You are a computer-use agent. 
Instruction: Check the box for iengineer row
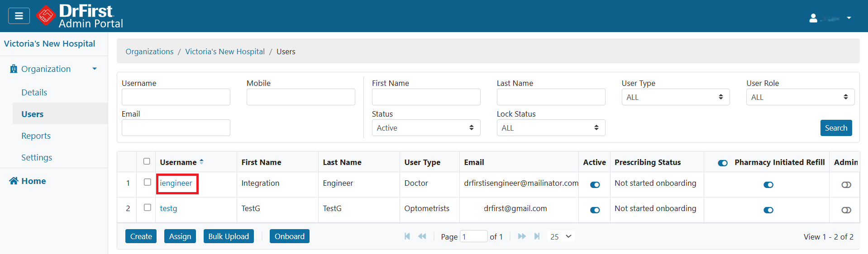(x=147, y=182)
